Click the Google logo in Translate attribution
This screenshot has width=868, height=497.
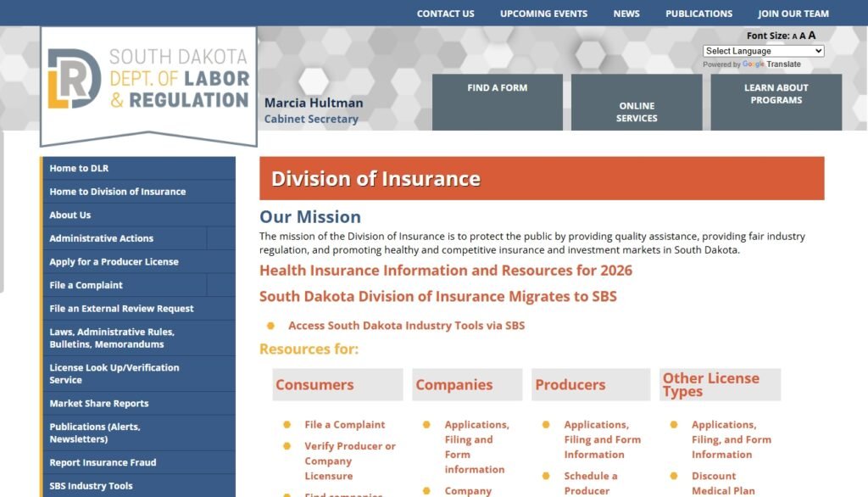753,64
